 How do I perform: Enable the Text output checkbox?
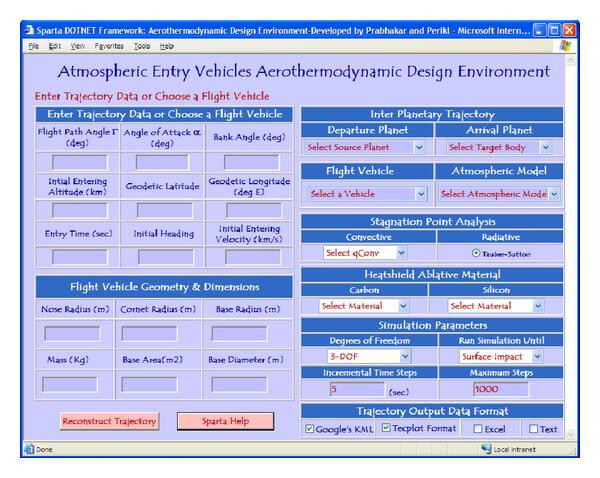[533, 429]
